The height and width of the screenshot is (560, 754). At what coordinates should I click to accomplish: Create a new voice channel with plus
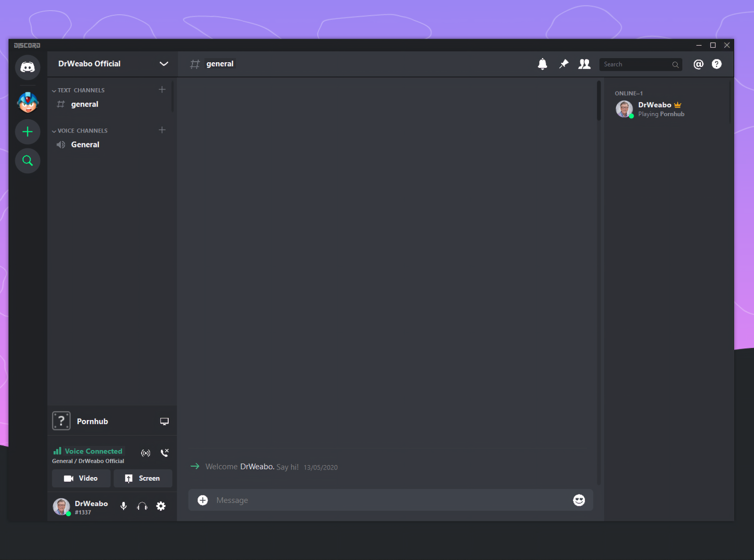coord(162,130)
